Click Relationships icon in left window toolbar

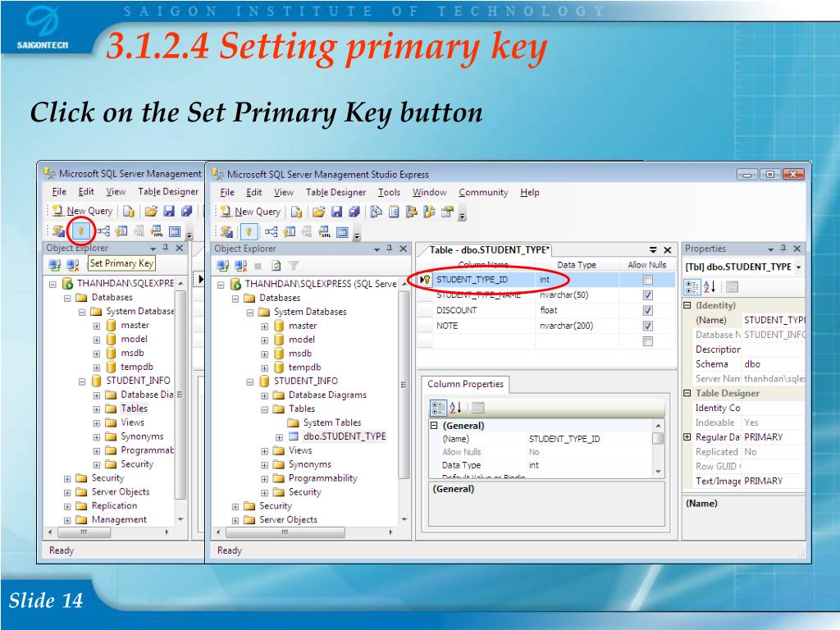tap(103, 231)
